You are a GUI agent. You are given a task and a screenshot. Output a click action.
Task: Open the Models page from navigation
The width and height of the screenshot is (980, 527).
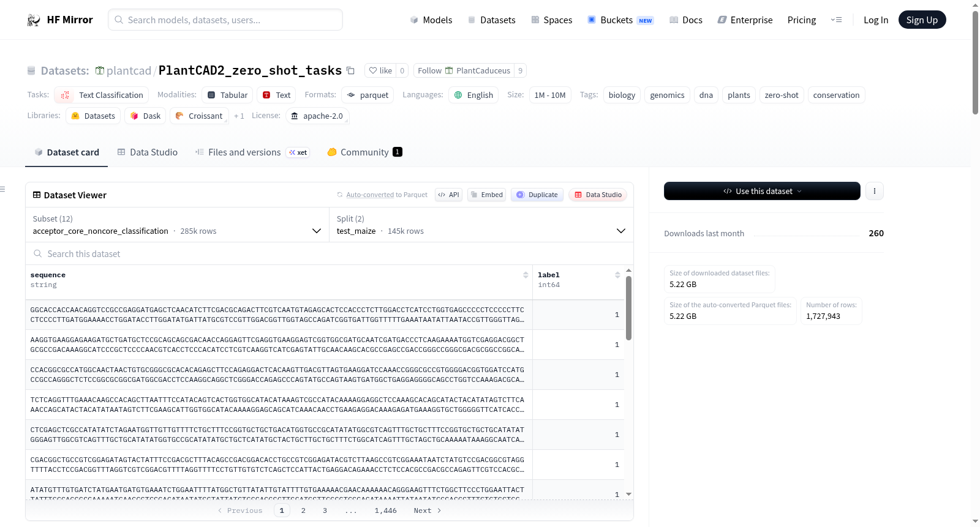[x=431, y=20]
